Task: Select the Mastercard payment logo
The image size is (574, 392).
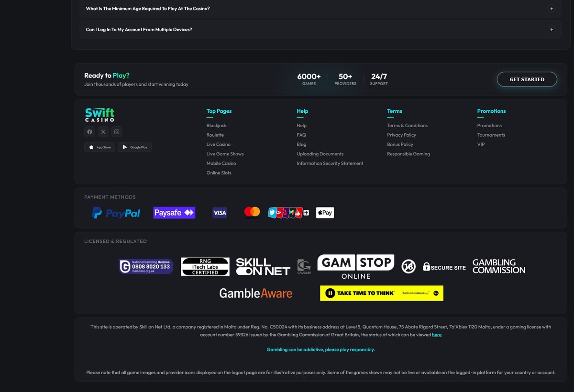Action: coord(252,212)
